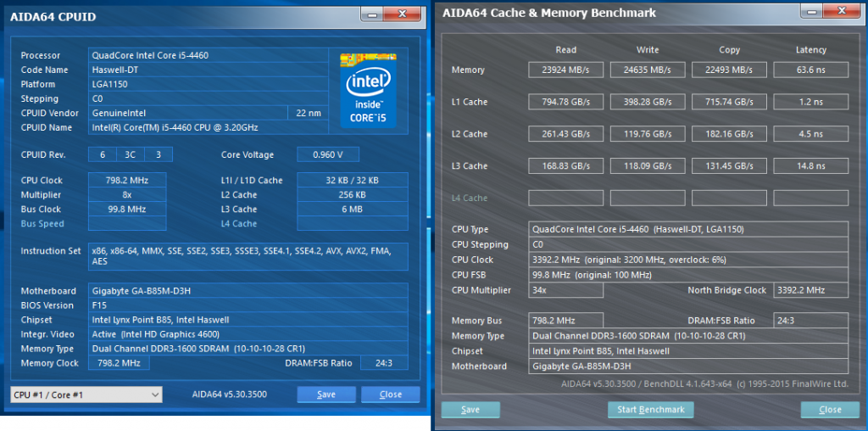The width and height of the screenshot is (868, 431).
Task: Select the Memory Write value 24635 MB/s
Action: (648, 70)
